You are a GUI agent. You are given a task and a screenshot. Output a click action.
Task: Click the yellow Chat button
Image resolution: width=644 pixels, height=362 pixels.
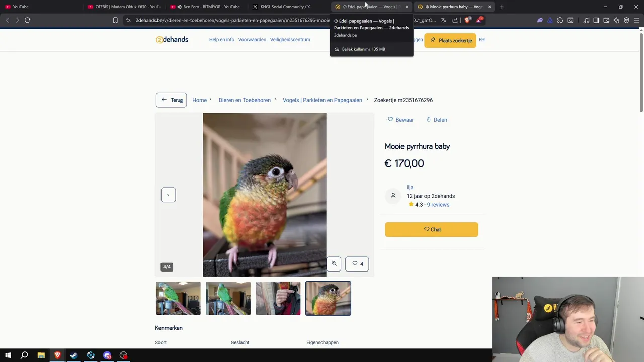point(432,229)
